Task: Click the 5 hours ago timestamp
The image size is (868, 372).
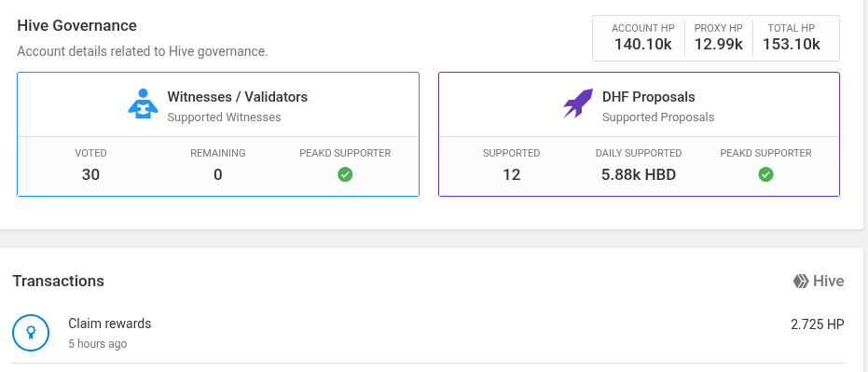Action: pos(97,344)
